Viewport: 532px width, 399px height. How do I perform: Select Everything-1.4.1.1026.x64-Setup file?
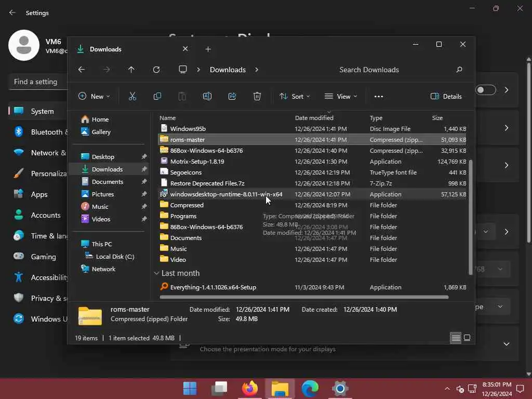click(x=312, y=287)
